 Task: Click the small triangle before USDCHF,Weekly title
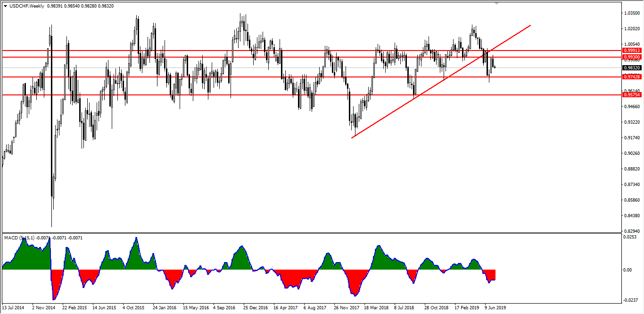5,6
